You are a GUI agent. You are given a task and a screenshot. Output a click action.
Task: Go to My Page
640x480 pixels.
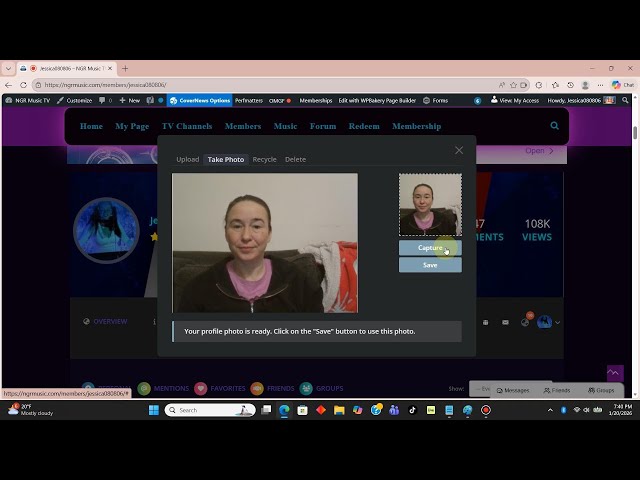(x=132, y=126)
